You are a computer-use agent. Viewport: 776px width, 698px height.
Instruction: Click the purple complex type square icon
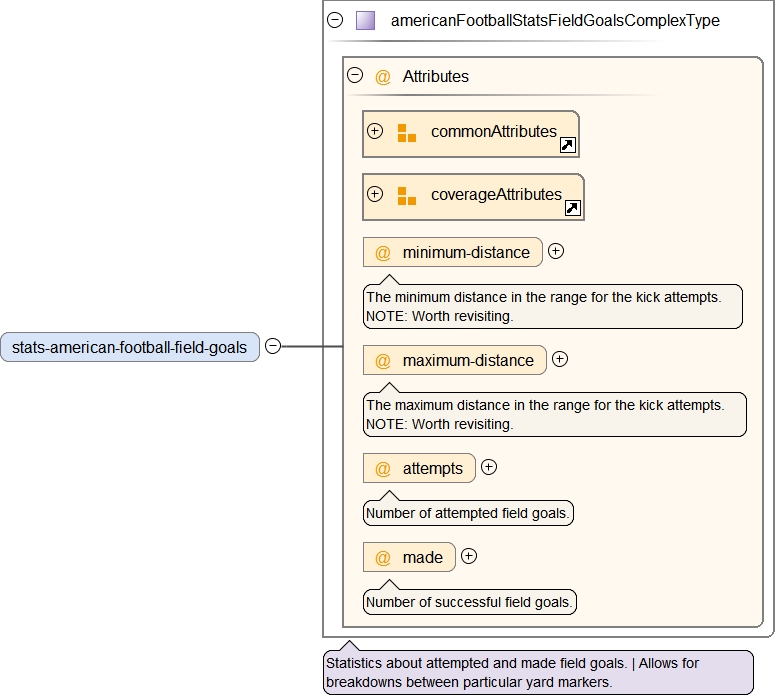(366, 20)
